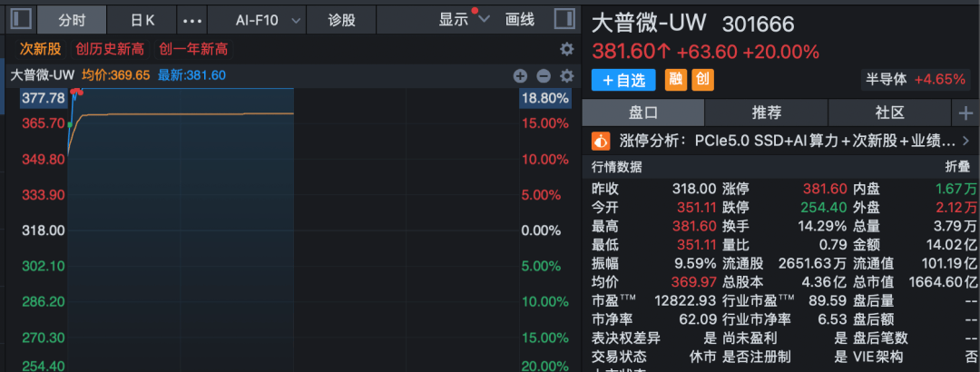Screen dimensions: 980x372
Task: Open the more periods ellipsis menu
Action: tap(192, 20)
